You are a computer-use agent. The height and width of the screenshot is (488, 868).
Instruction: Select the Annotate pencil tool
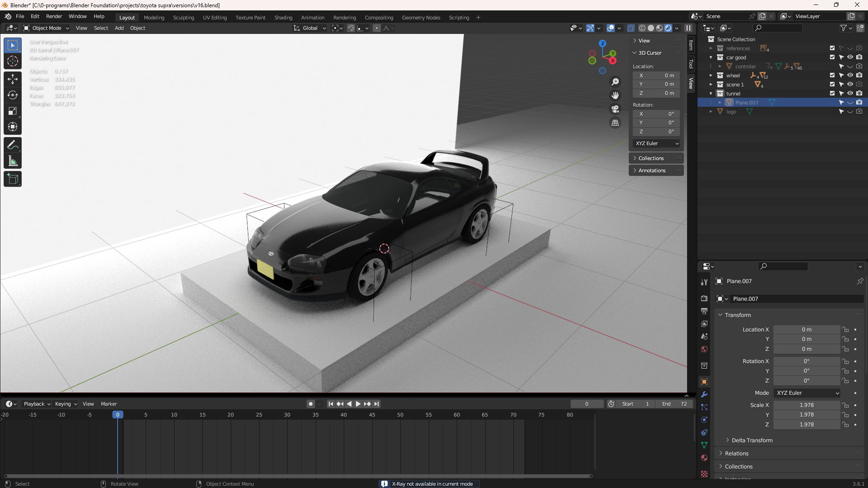pos(13,145)
